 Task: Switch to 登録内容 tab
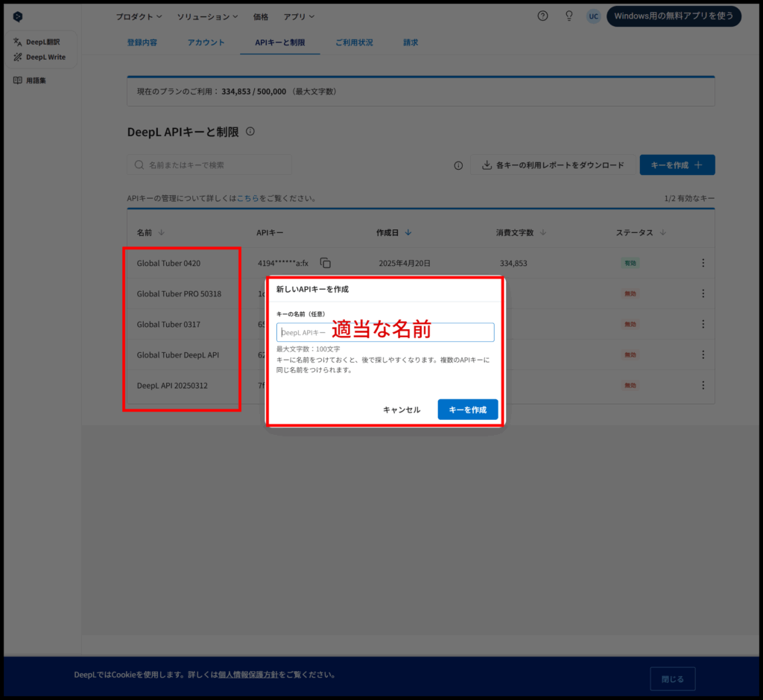click(142, 42)
